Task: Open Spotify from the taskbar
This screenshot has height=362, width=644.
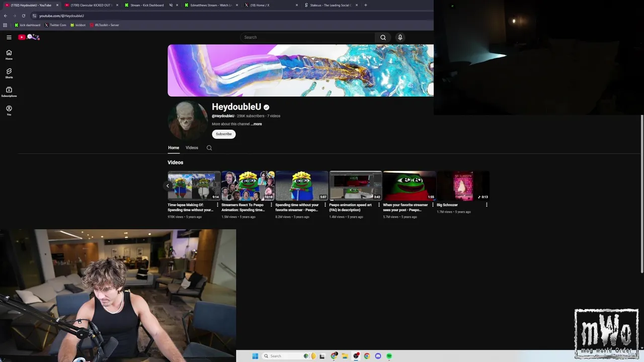Action: (389, 356)
